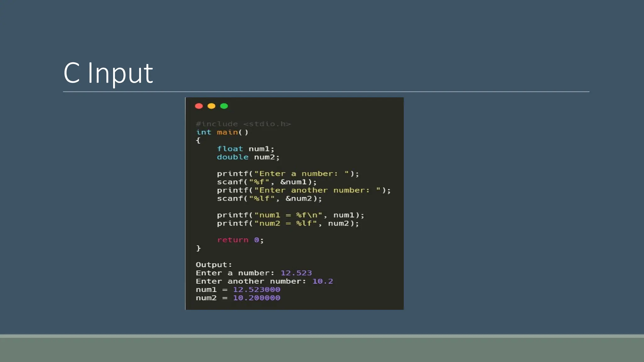The width and height of the screenshot is (644, 362).
Task: Click the yellow minimize dot in code window
Action: 211,106
